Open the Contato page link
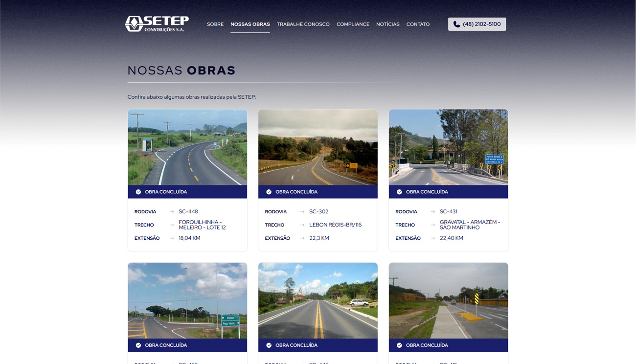The width and height of the screenshot is (636, 364). click(418, 24)
